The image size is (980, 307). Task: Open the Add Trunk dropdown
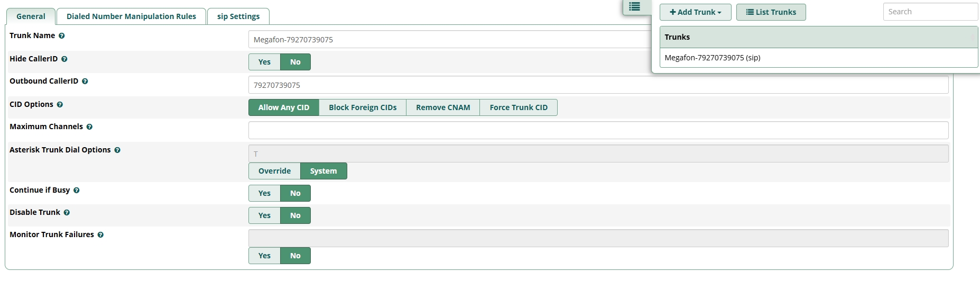tap(695, 12)
